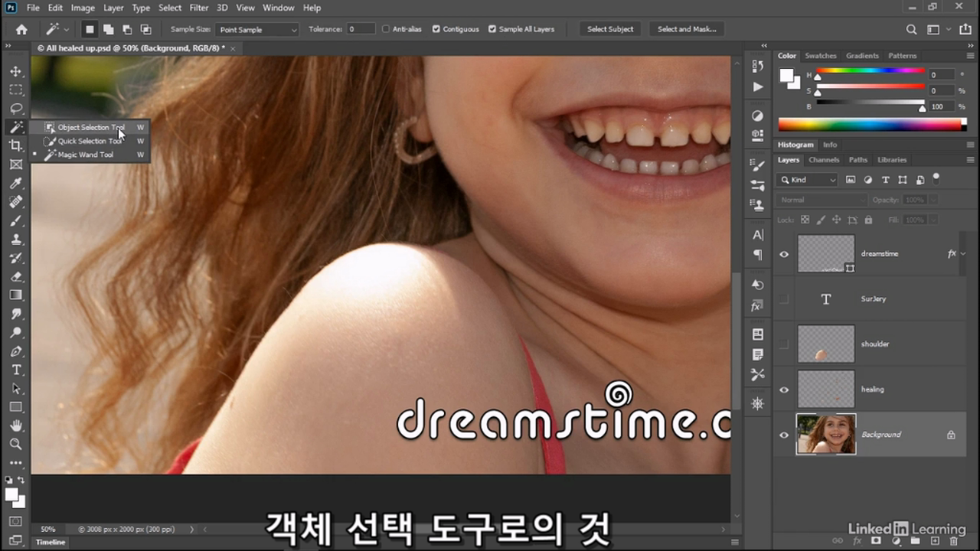Click the color spectrum ramp
This screenshot has height=551, width=980.
click(872, 124)
